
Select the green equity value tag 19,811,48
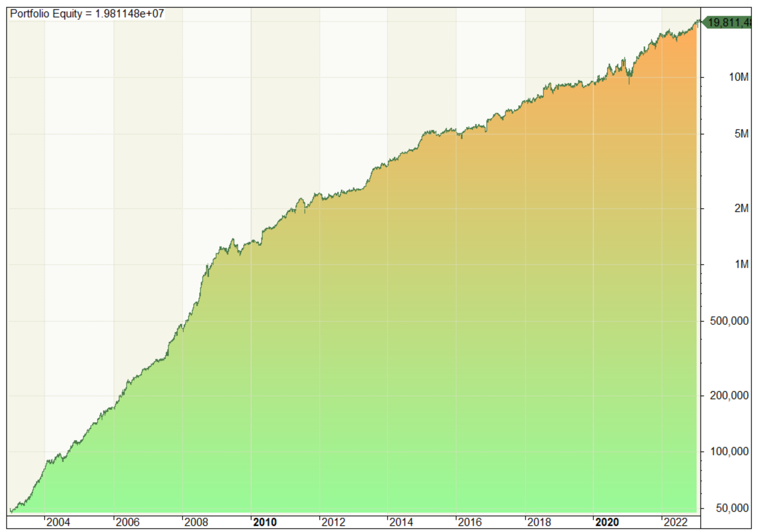pos(730,21)
